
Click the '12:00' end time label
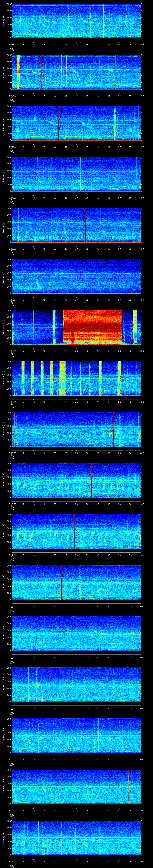[141, 555]
